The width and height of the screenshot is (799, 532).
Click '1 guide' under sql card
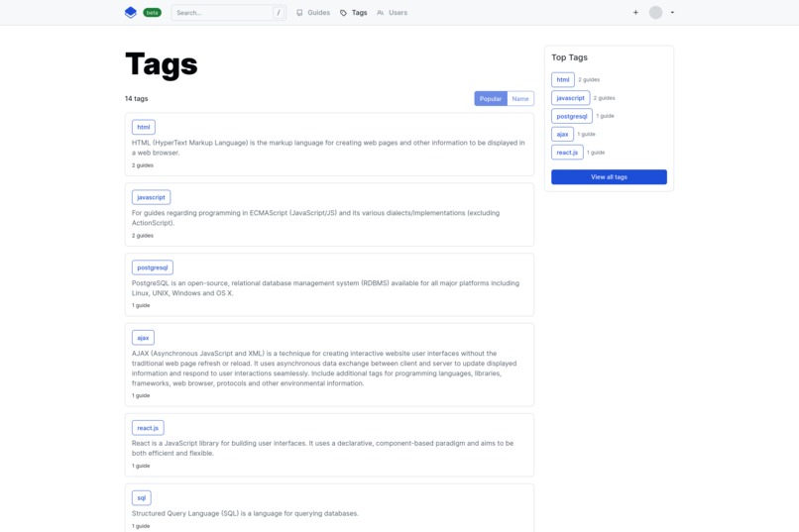[141, 526]
